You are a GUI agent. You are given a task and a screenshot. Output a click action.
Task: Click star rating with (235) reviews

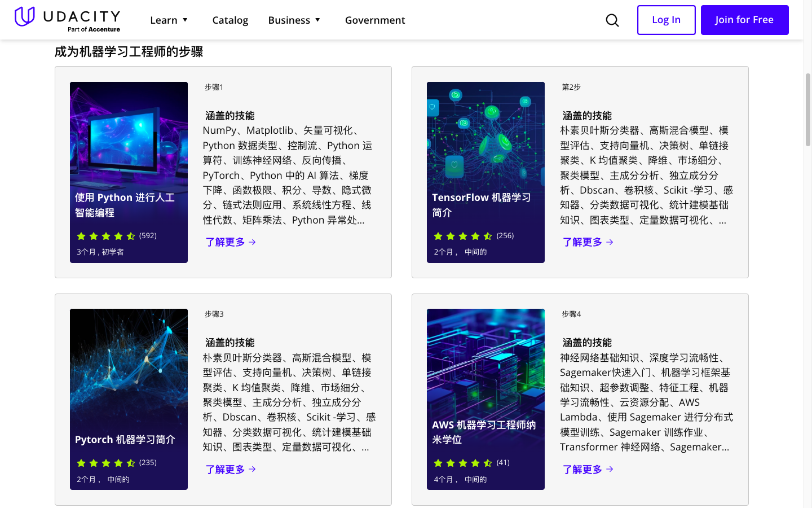[x=116, y=463]
